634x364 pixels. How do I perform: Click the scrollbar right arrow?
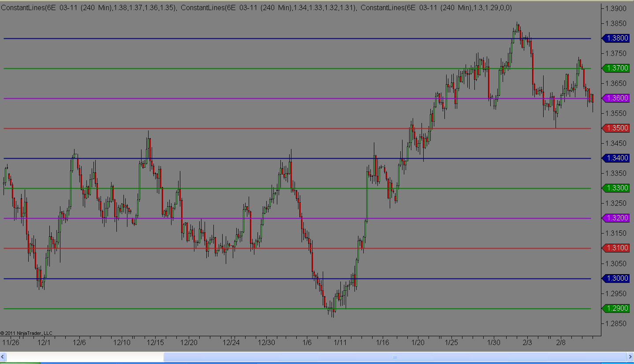click(x=630, y=357)
